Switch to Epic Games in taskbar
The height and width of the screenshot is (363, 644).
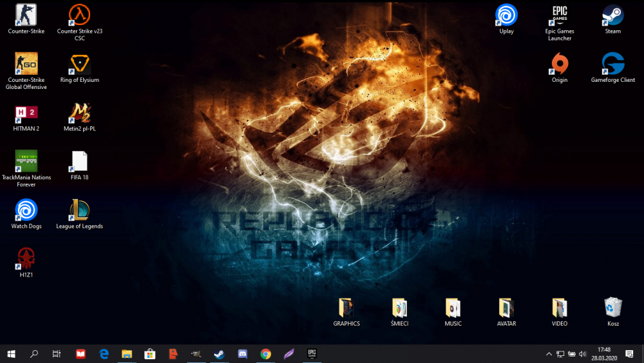(312, 354)
